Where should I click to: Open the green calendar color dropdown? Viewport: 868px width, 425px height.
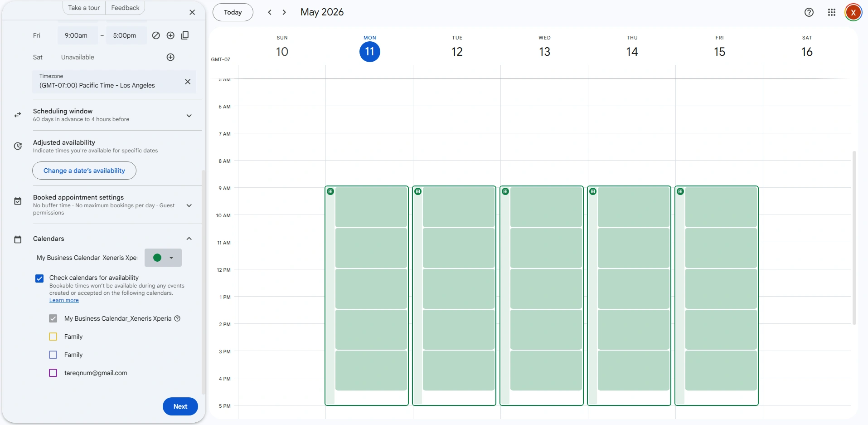click(x=163, y=258)
